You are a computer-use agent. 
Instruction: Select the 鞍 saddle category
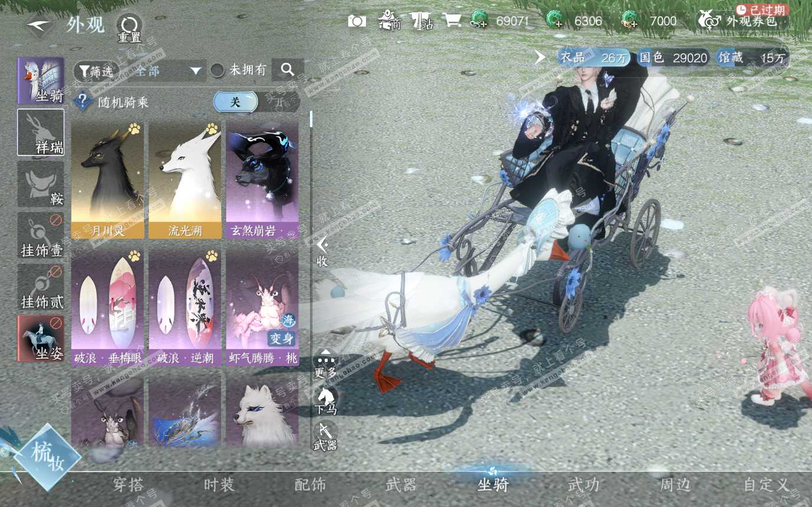point(41,184)
